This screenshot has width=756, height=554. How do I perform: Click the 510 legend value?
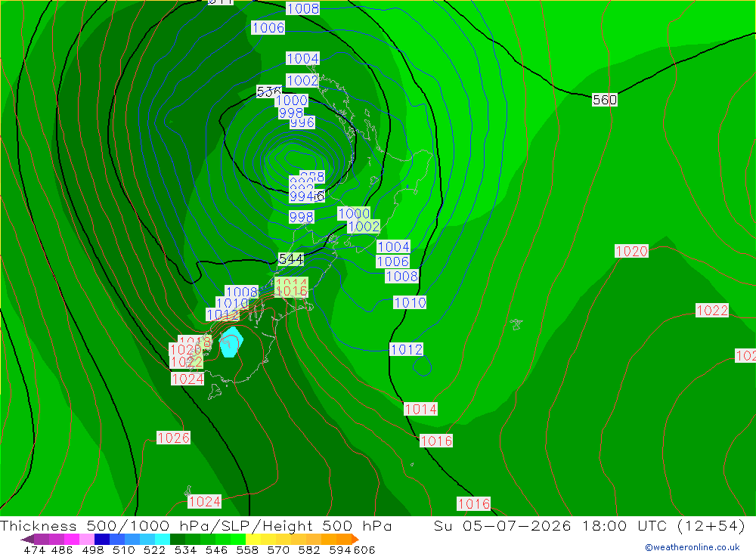(x=123, y=549)
